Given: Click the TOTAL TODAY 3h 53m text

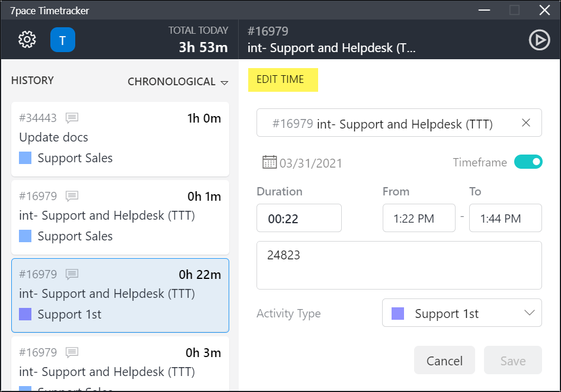Looking at the screenshot, I should (198, 39).
